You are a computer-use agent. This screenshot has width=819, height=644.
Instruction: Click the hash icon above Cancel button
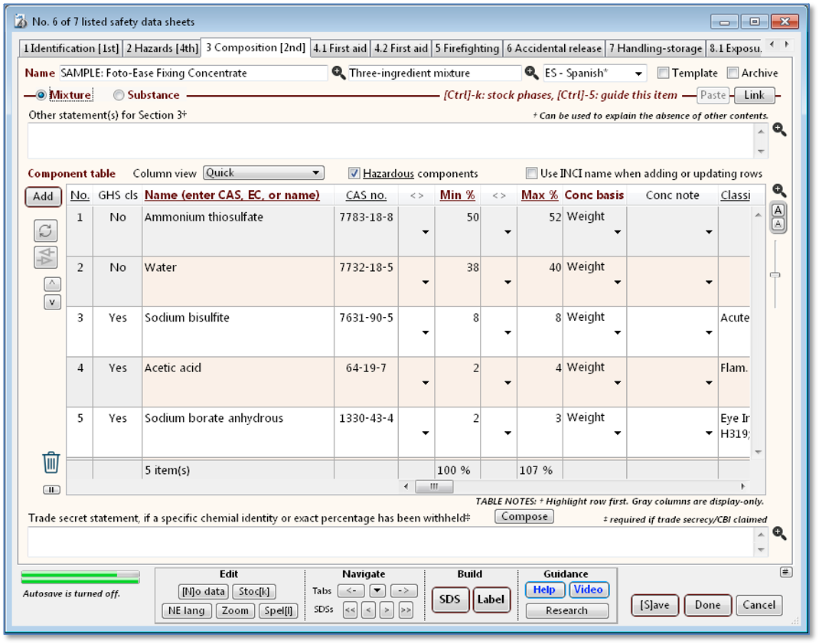[x=785, y=572]
